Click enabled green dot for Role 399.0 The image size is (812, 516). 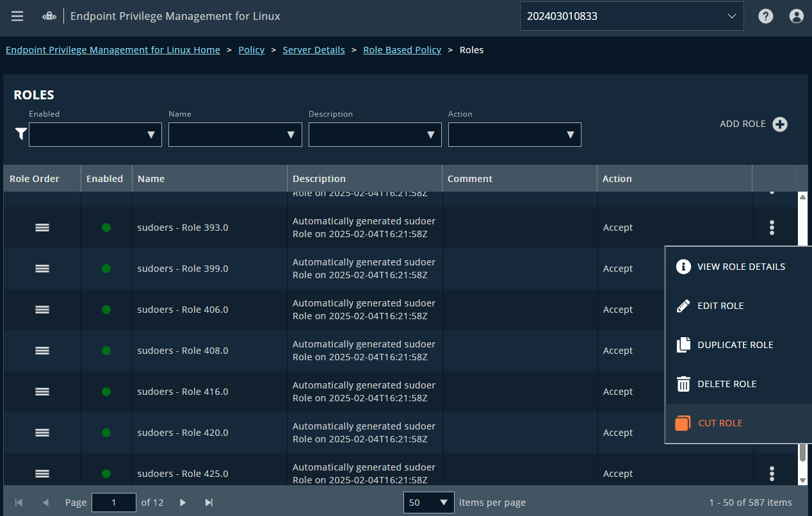106,269
